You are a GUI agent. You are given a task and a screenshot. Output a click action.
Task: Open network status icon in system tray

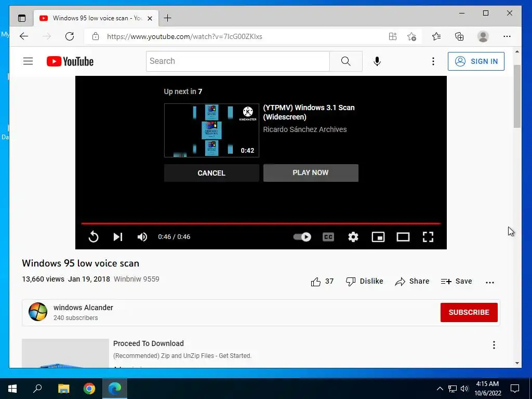(453, 389)
